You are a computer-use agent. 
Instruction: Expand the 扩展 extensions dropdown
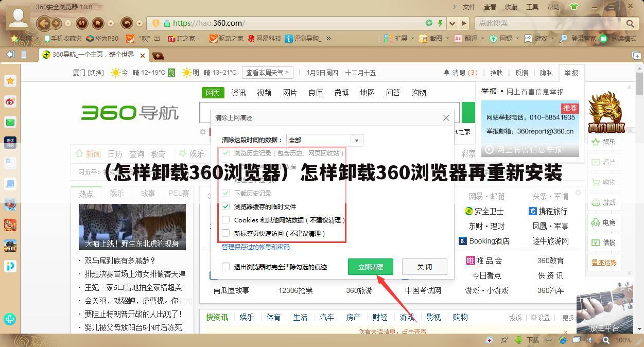pos(412,38)
